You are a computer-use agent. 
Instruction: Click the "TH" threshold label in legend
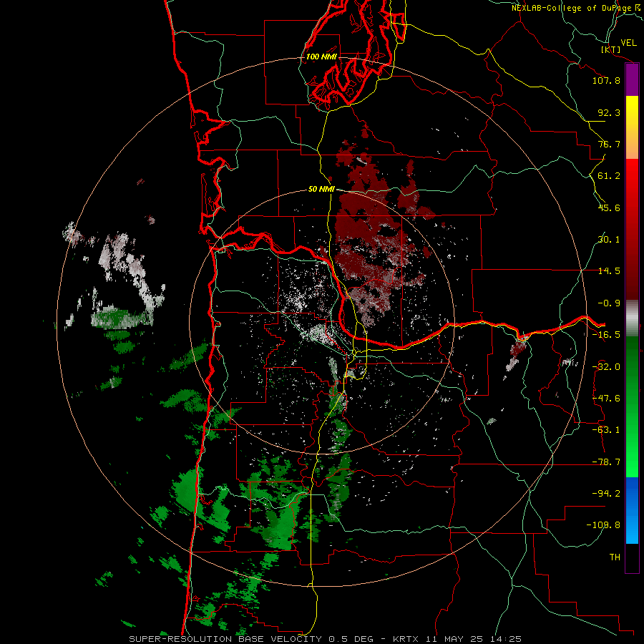coord(615,557)
